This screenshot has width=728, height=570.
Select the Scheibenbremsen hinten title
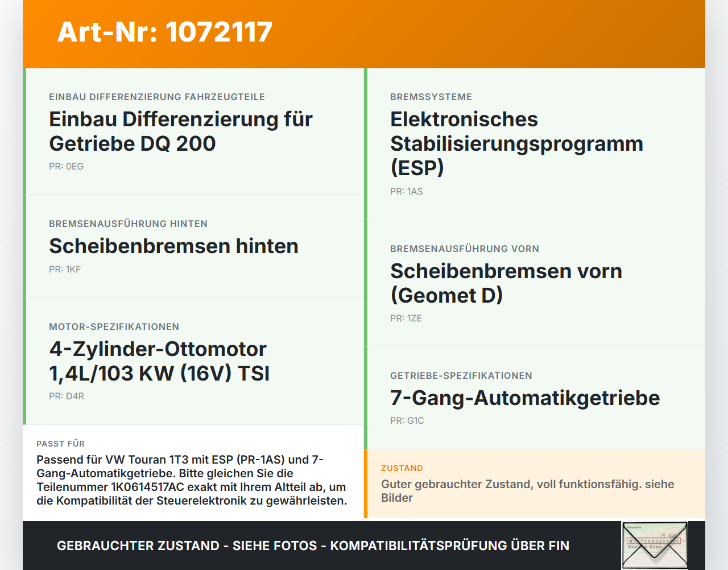point(173,246)
